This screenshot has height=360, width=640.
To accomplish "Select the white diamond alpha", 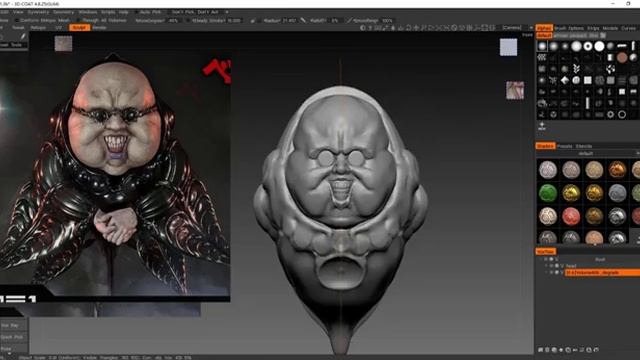I will (565, 80).
